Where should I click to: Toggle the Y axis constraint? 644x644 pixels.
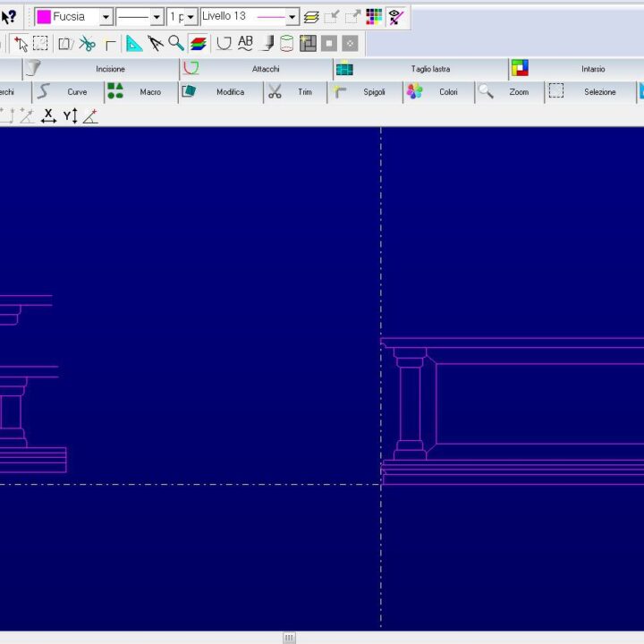pos(70,115)
